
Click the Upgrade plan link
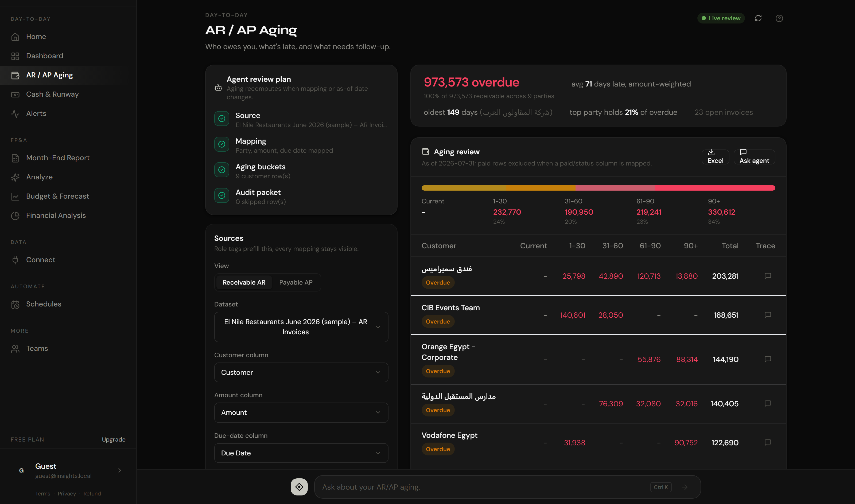point(114,439)
